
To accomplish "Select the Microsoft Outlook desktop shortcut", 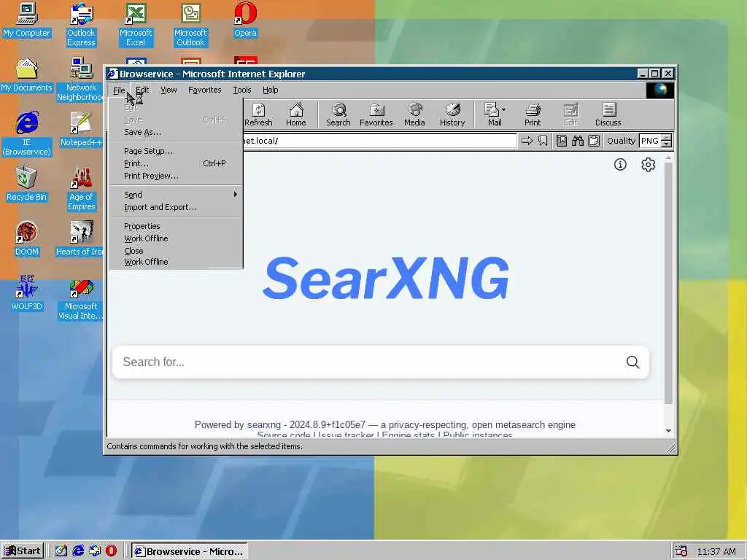I will tap(190, 25).
